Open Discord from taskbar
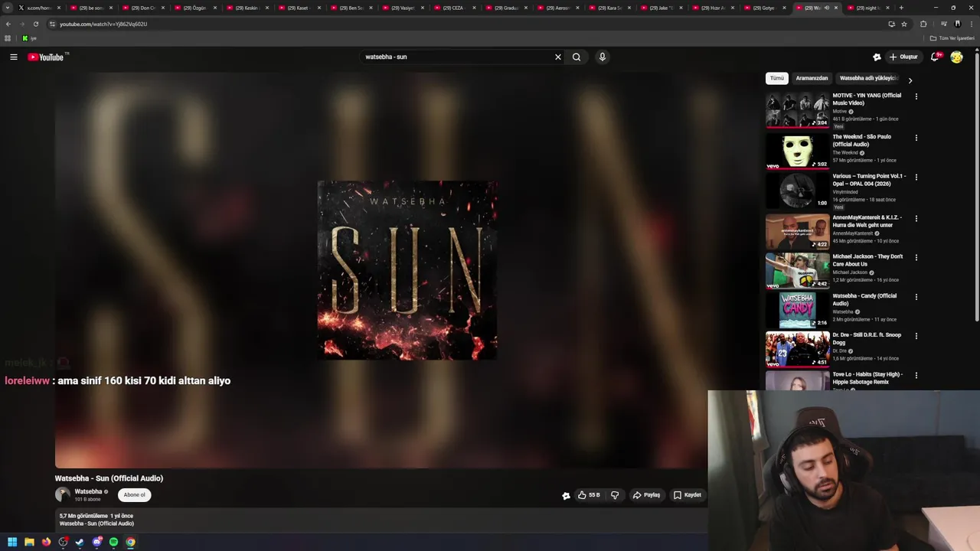Viewport: 980px width, 551px height. point(97,542)
